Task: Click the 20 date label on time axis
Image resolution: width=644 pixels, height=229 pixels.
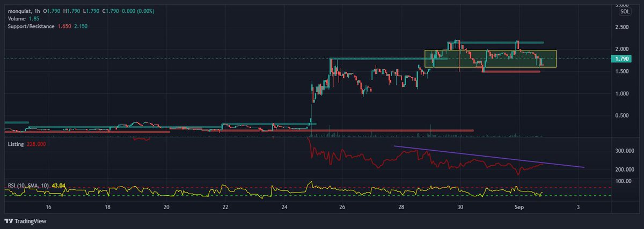Action: click(x=166, y=206)
